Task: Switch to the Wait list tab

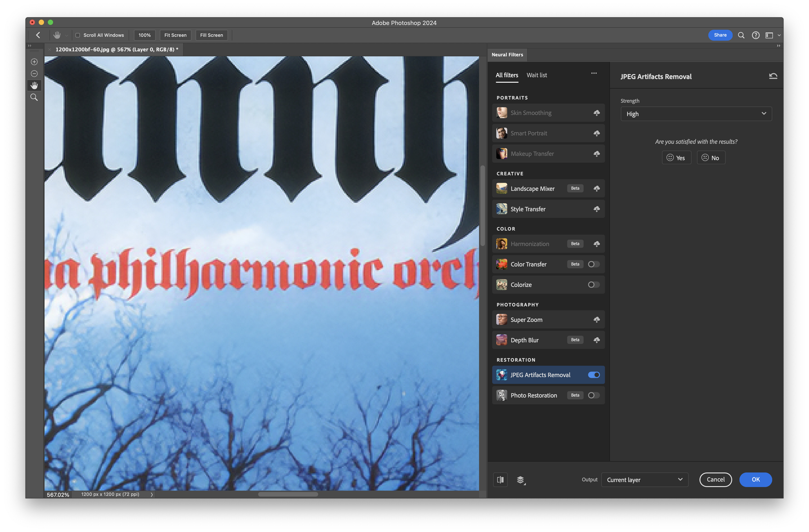Action: (536, 75)
